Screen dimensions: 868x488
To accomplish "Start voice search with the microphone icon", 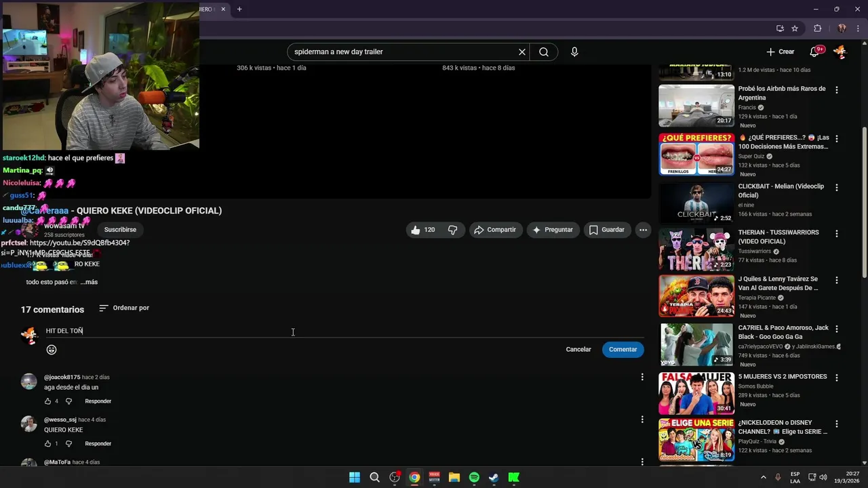I will point(574,52).
